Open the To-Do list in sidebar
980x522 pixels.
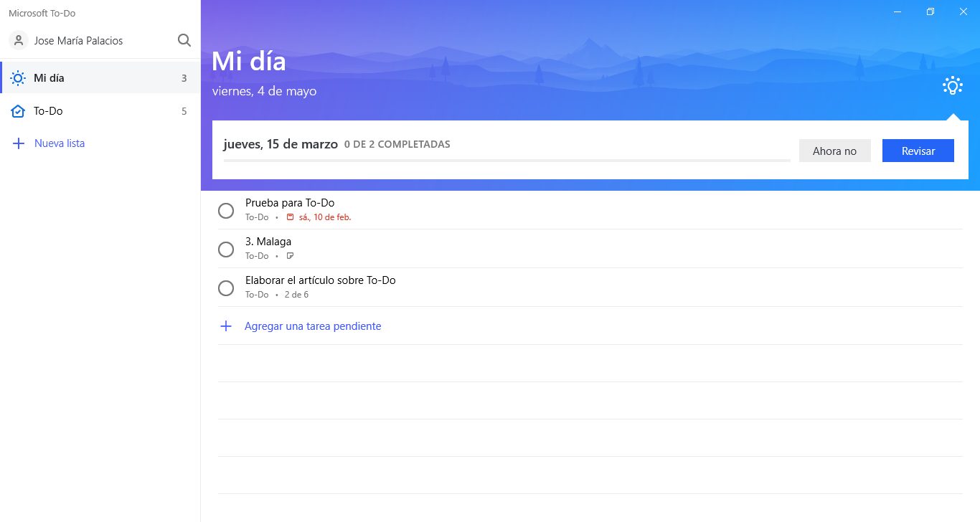click(100, 111)
